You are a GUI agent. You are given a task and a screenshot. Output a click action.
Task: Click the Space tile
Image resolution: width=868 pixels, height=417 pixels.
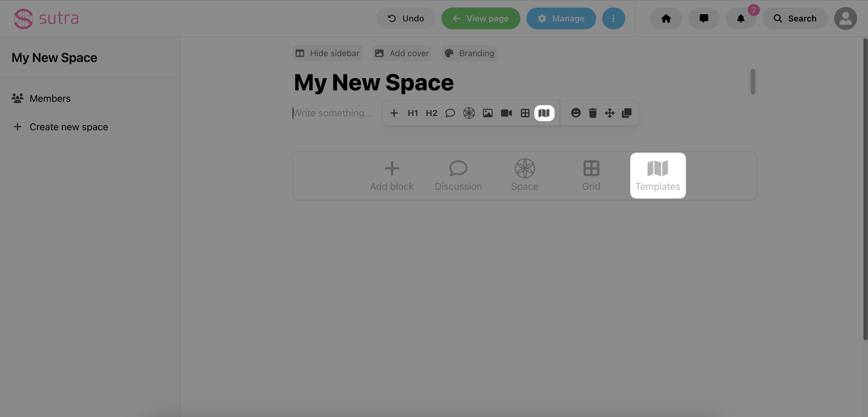pyautogui.click(x=525, y=176)
